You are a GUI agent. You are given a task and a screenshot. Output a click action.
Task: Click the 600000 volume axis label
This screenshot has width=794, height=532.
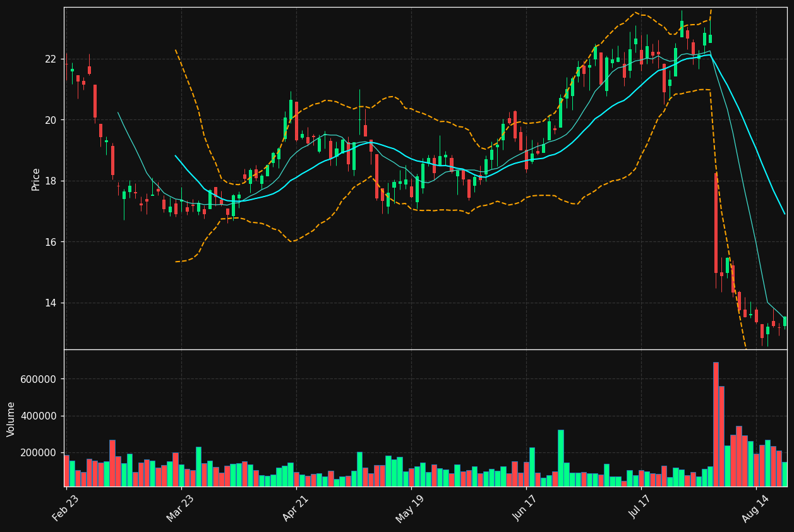click(x=38, y=379)
